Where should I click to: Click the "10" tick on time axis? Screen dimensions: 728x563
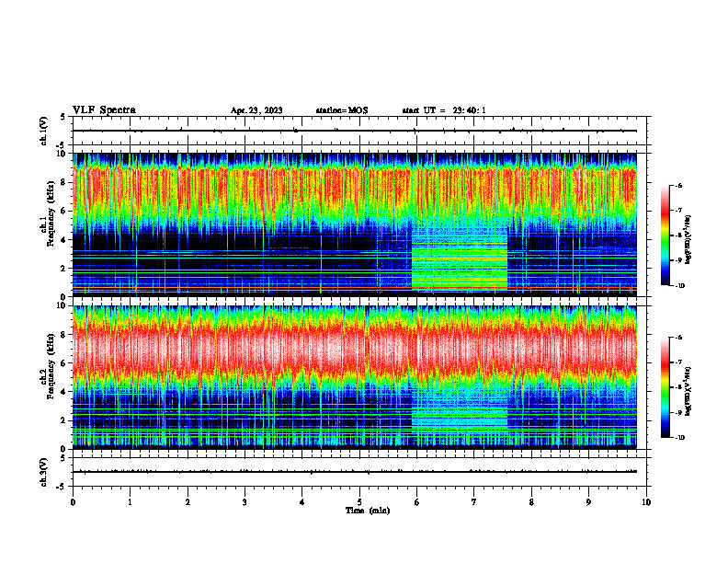[646, 502]
